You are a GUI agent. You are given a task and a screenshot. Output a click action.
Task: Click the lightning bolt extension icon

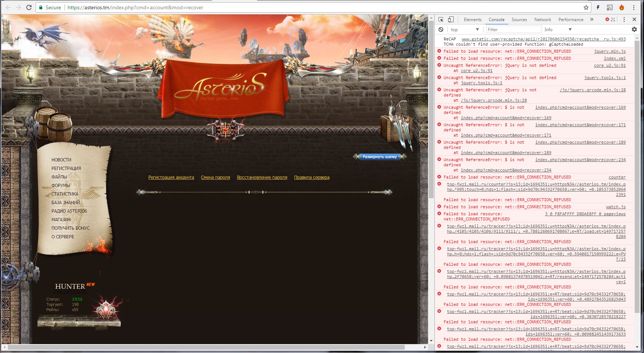coord(598,7)
